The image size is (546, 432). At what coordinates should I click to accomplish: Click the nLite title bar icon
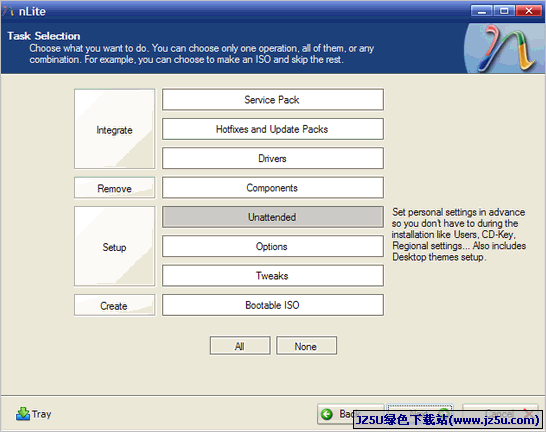click(8, 11)
